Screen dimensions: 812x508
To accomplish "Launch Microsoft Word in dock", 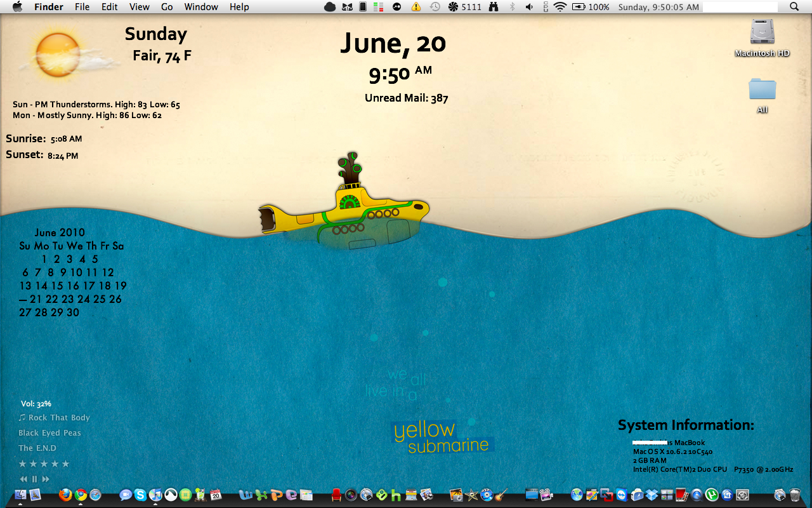I will pos(246,495).
